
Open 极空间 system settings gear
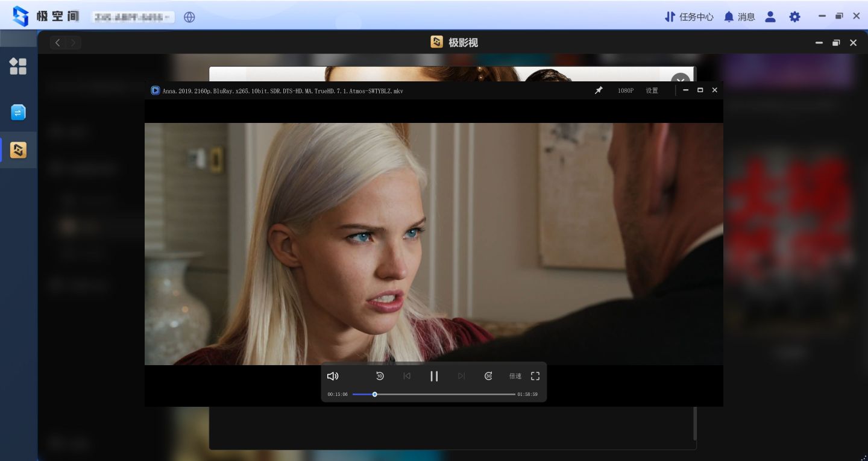coord(794,17)
